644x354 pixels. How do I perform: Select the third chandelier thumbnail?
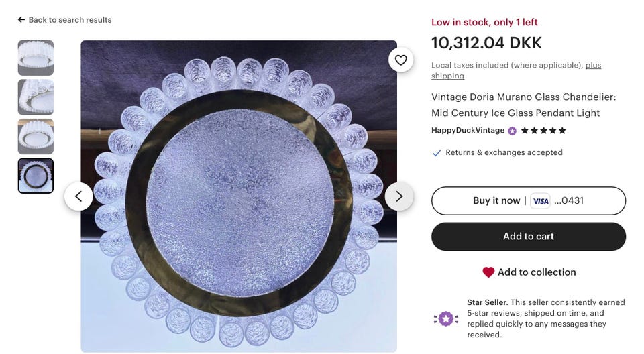click(36, 137)
